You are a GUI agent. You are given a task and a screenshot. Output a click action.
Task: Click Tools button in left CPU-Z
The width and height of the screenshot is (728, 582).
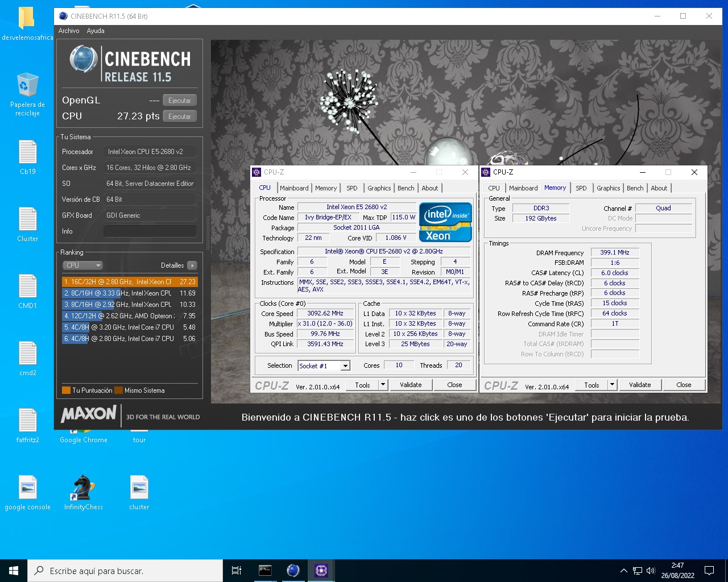click(362, 385)
